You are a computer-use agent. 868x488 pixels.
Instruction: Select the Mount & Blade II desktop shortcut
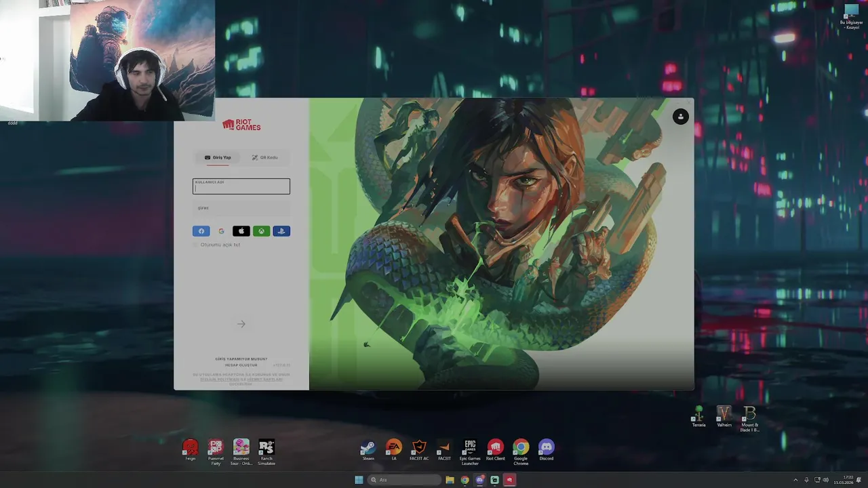pos(749,419)
